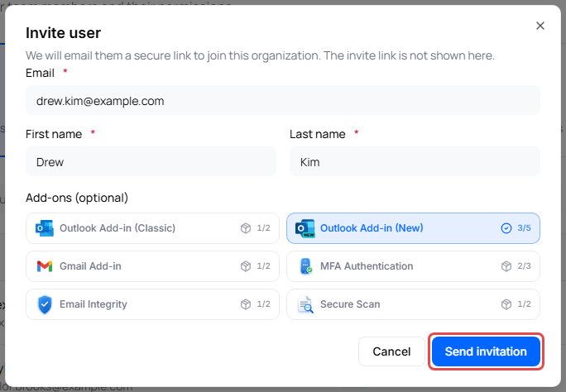Select the MFA Authentication add-on
Screen dimensions: 566x392
(413, 266)
